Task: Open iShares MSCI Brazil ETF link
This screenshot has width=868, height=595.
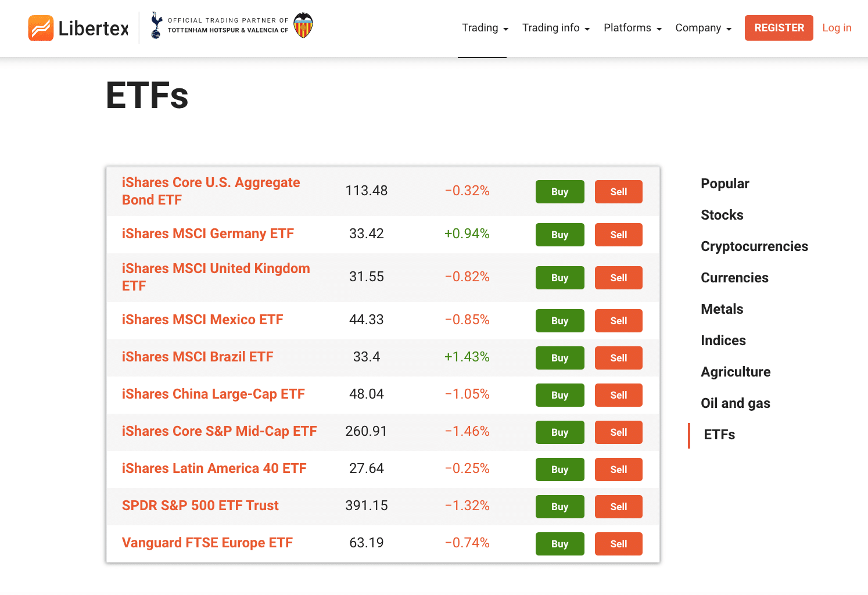Action: click(x=198, y=357)
